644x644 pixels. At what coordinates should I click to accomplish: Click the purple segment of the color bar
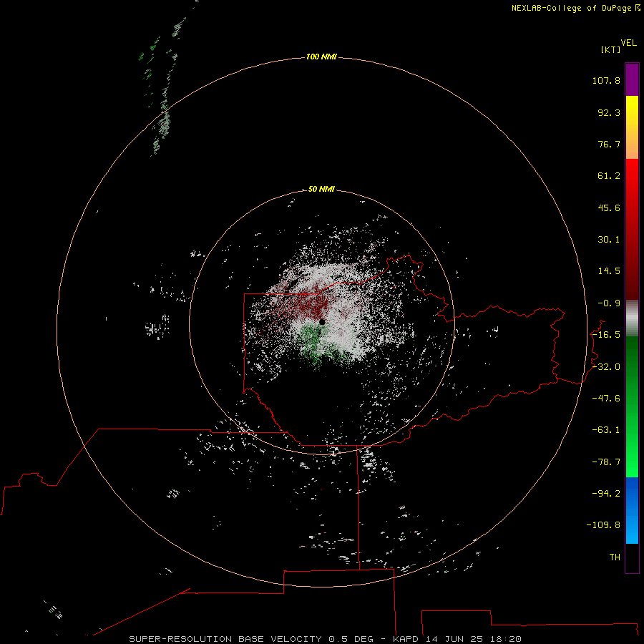point(632,80)
